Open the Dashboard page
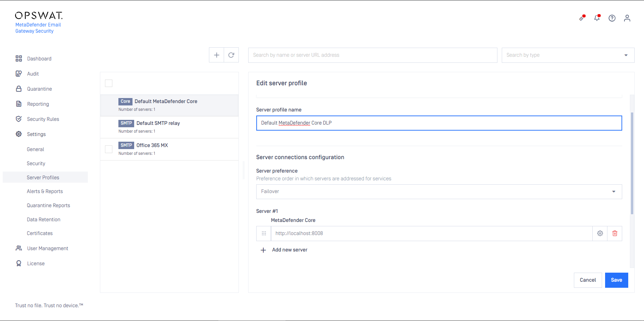 tap(39, 59)
